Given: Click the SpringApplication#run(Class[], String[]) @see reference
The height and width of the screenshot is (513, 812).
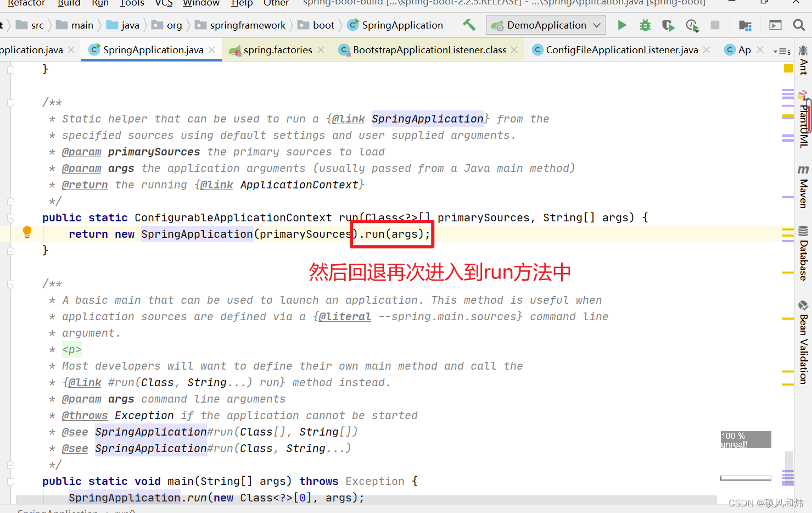Looking at the screenshot, I should coord(226,432).
